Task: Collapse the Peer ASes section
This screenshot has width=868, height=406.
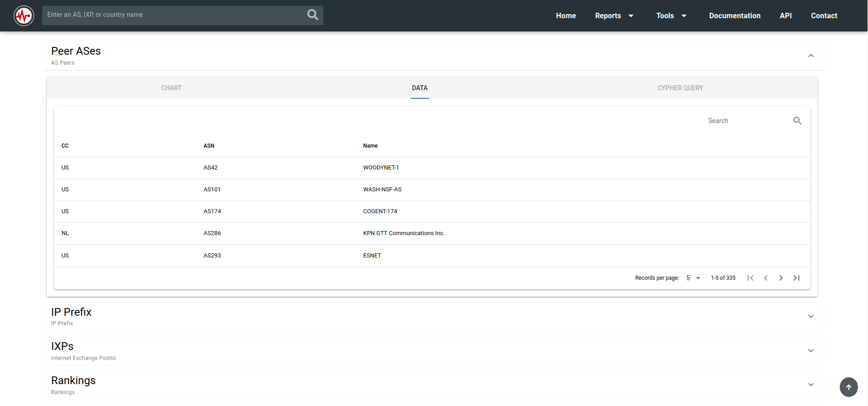Action: 811,56
